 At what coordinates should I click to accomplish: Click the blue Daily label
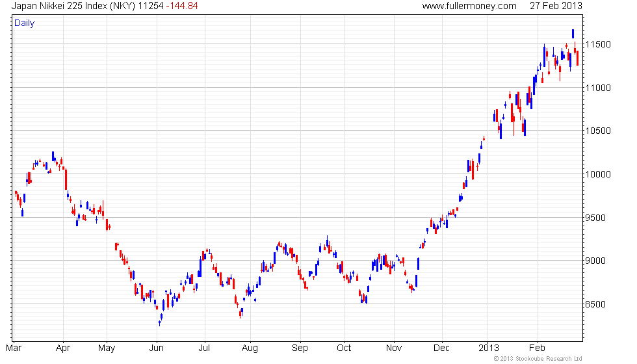tap(25, 23)
